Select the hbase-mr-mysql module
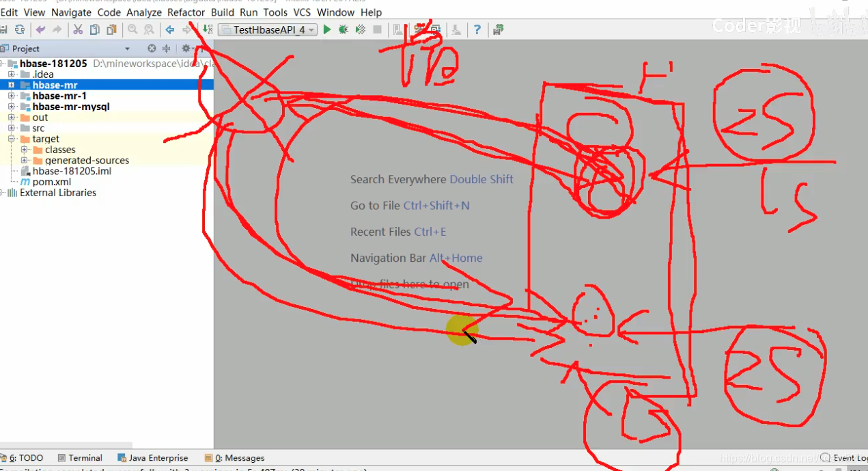Image resolution: width=868 pixels, height=471 pixels. point(71,107)
